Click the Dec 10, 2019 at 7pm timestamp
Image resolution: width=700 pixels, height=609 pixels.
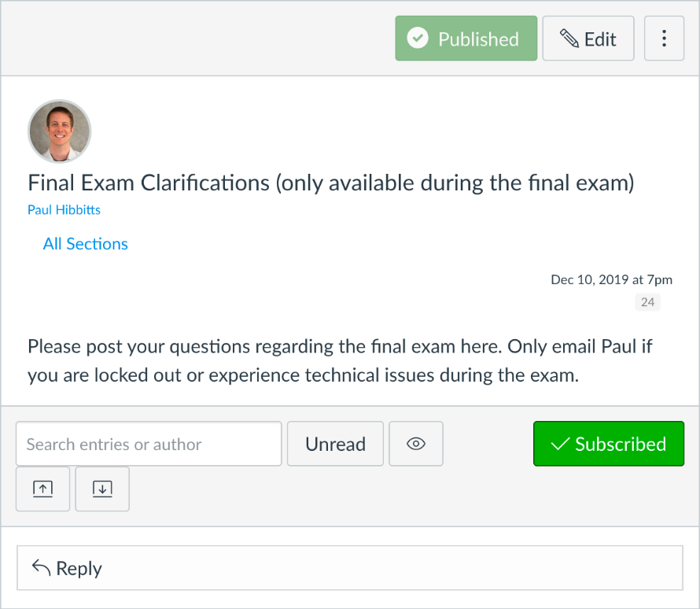point(611,279)
